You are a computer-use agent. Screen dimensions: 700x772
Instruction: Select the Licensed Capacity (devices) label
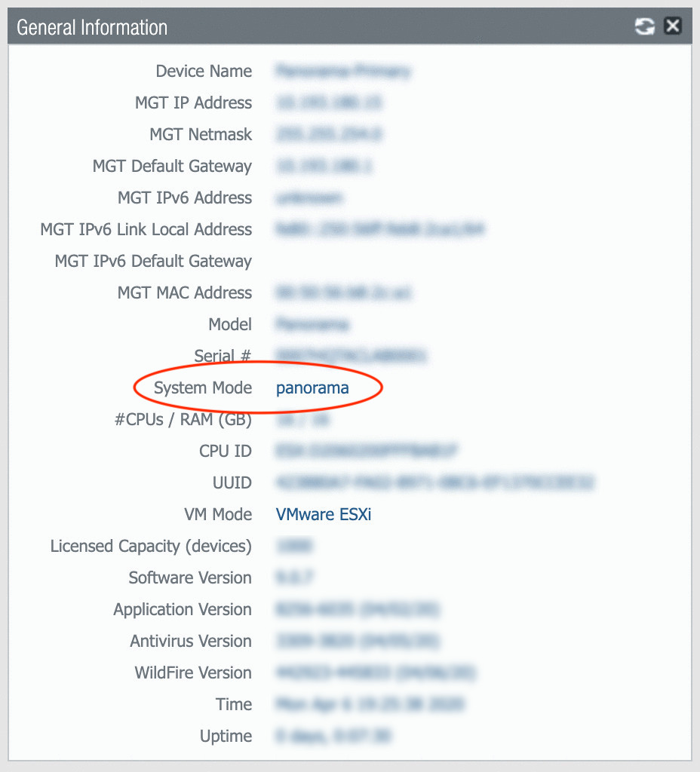[x=151, y=547]
